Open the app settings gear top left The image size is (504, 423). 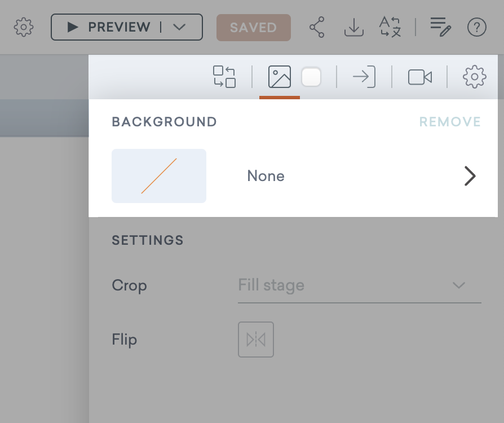point(23,27)
